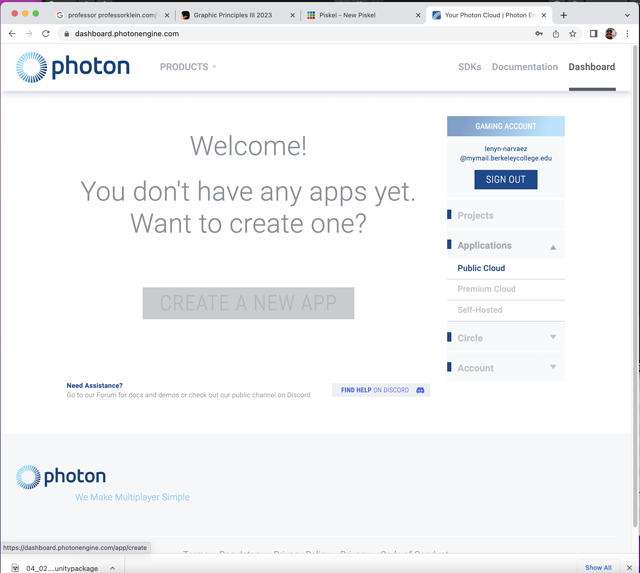The width and height of the screenshot is (640, 573).
Task: Open the Chrome profile avatar
Action: [611, 34]
